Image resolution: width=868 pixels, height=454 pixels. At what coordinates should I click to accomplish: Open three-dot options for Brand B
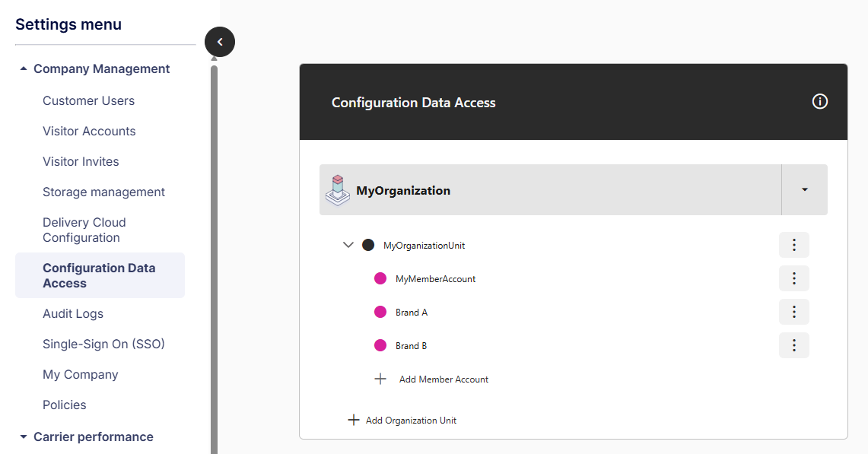(x=793, y=345)
